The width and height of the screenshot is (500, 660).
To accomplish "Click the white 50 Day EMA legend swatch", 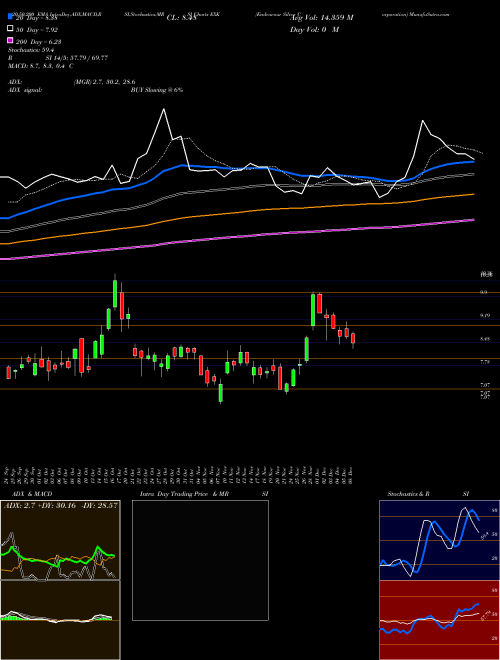I will coord(10,29).
